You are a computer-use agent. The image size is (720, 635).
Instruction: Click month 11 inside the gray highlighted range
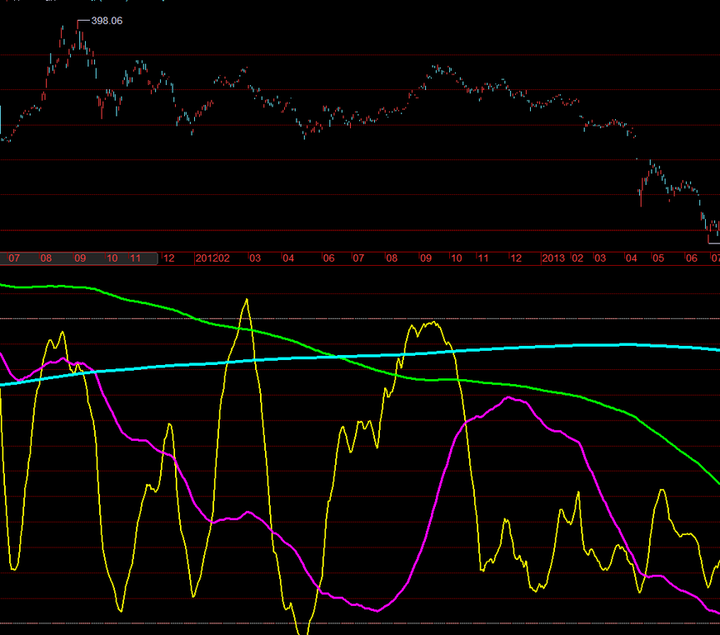click(x=135, y=258)
